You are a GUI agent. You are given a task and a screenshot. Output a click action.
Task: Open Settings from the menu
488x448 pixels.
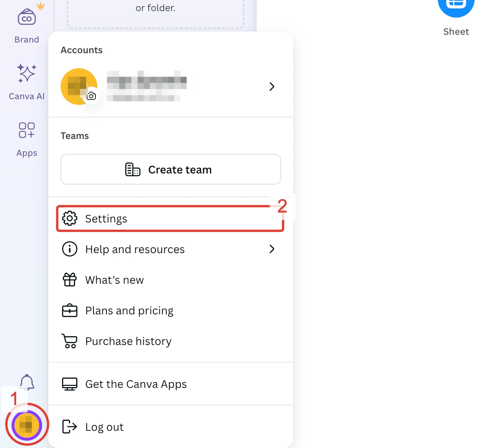click(x=170, y=219)
